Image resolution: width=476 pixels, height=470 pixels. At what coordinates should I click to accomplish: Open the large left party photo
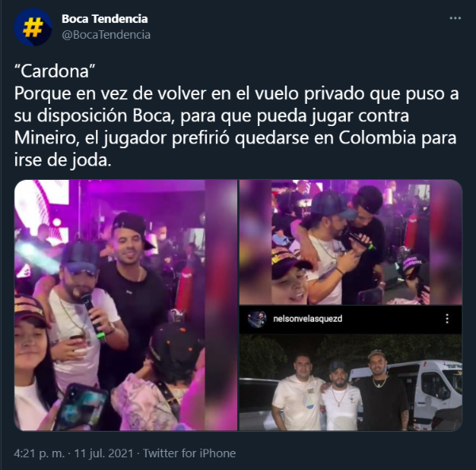(x=125, y=305)
